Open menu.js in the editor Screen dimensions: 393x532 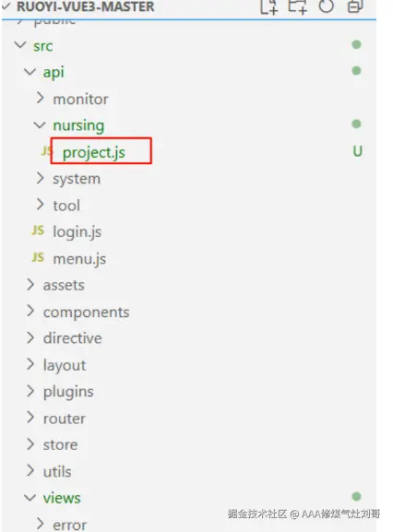click(79, 259)
